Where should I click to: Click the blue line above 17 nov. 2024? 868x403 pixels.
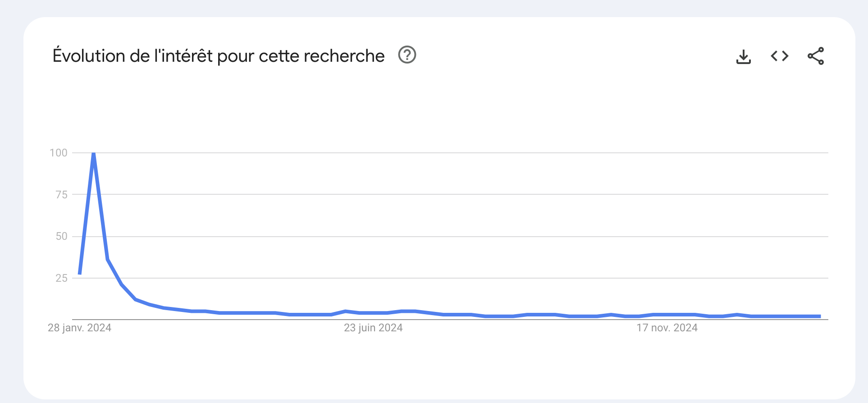pyautogui.click(x=667, y=315)
